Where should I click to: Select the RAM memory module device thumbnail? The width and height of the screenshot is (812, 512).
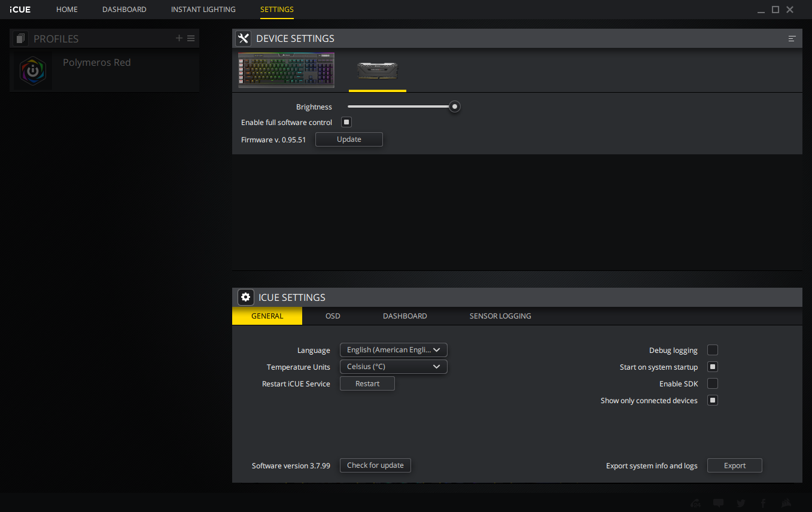378,71
